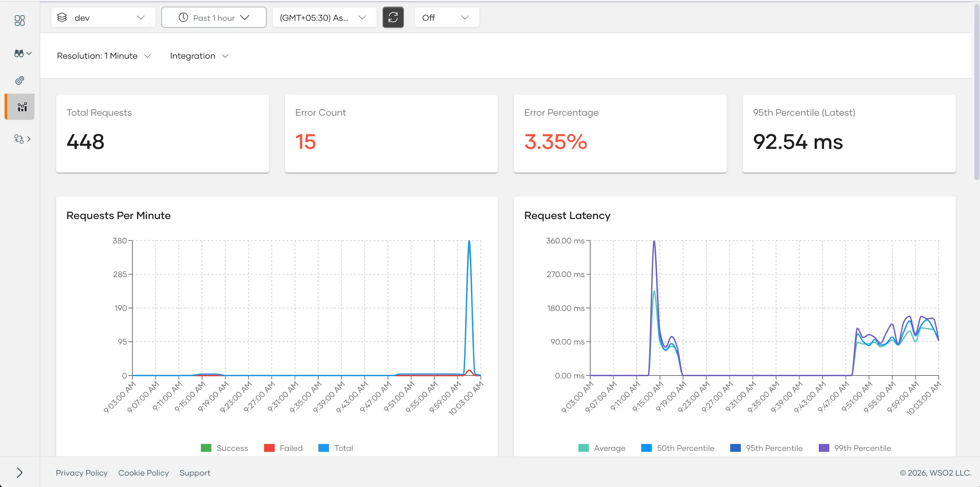Click the refresh data button

point(393,17)
